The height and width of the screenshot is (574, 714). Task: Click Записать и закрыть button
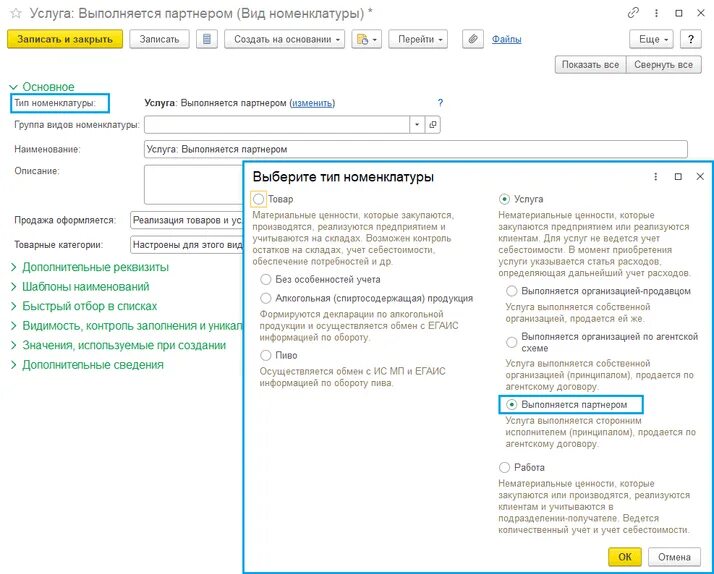(x=65, y=39)
